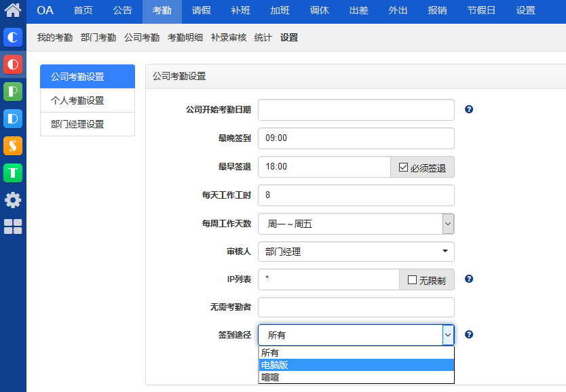This screenshot has height=392, width=566.
Task: Click help icon beside attendance start date
Action: point(468,109)
